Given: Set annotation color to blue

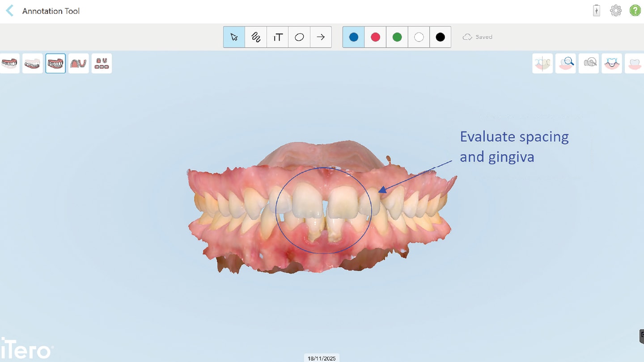Looking at the screenshot, I should [x=353, y=37].
